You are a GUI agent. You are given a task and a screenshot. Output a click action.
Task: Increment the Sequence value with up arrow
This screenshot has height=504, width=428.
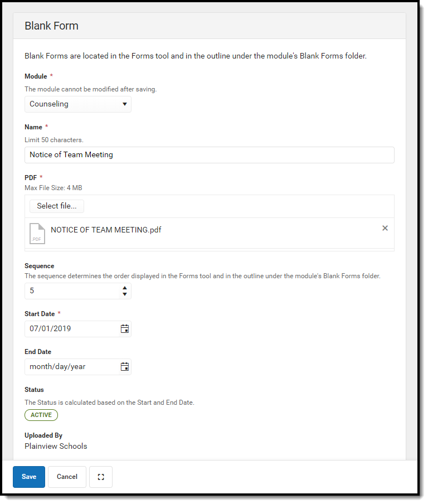(125, 288)
